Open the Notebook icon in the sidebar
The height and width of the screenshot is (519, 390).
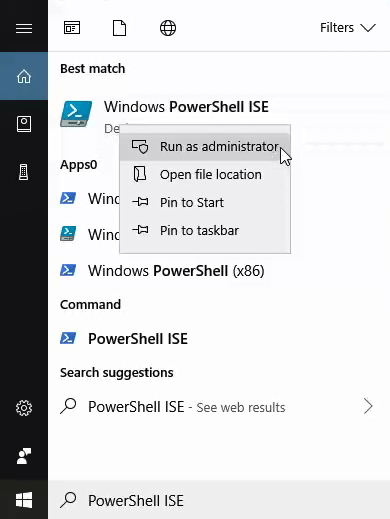click(24, 124)
